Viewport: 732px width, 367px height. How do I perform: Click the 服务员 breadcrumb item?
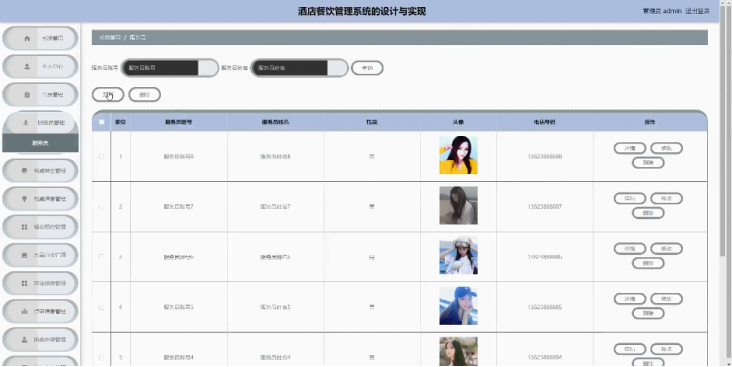click(138, 37)
